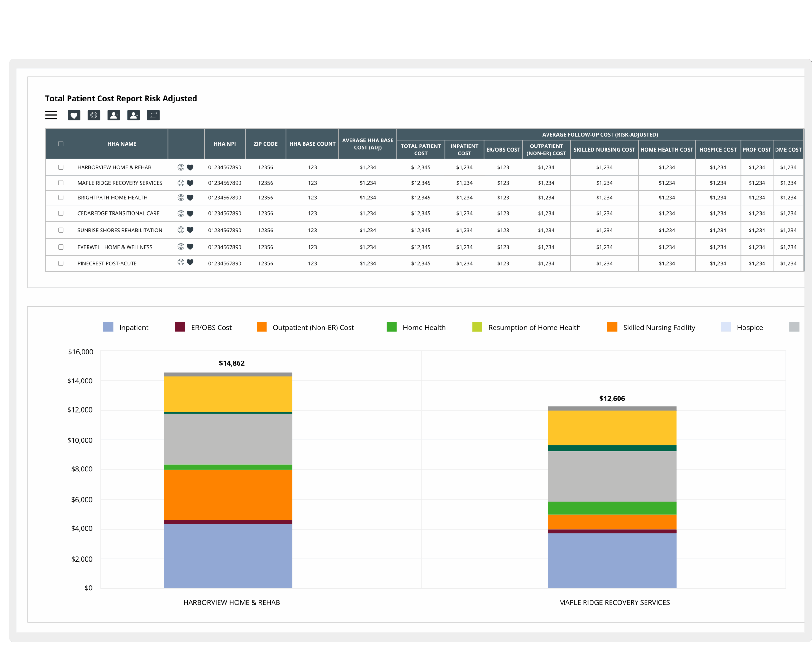Click the Inpatient legend color swatch
This screenshot has width=812, height=650.
pyautogui.click(x=108, y=327)
